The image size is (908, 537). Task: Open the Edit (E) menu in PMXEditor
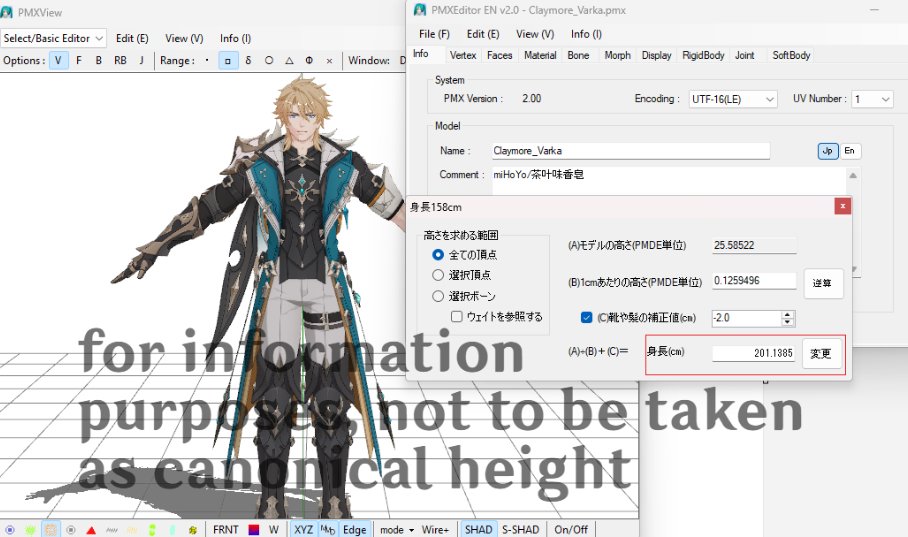point(483,34)
